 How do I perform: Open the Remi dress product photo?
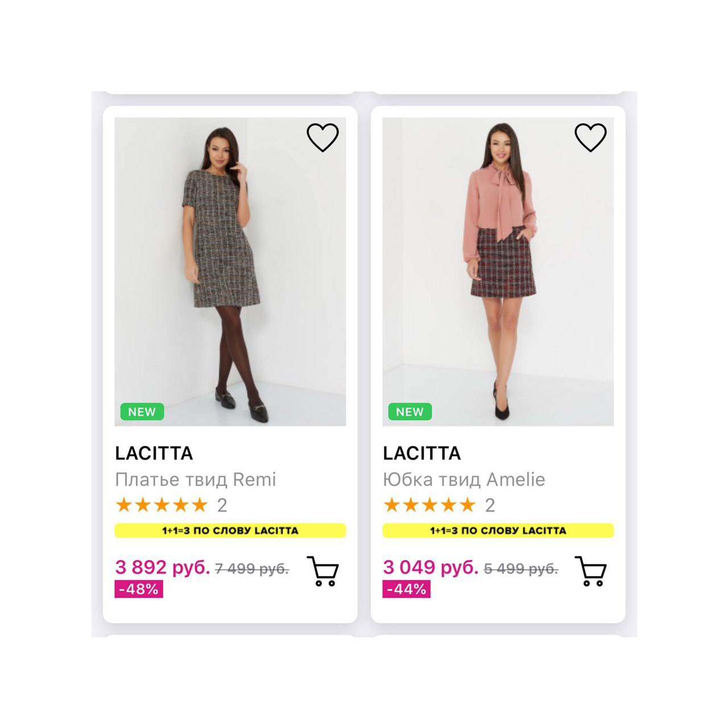230,267
